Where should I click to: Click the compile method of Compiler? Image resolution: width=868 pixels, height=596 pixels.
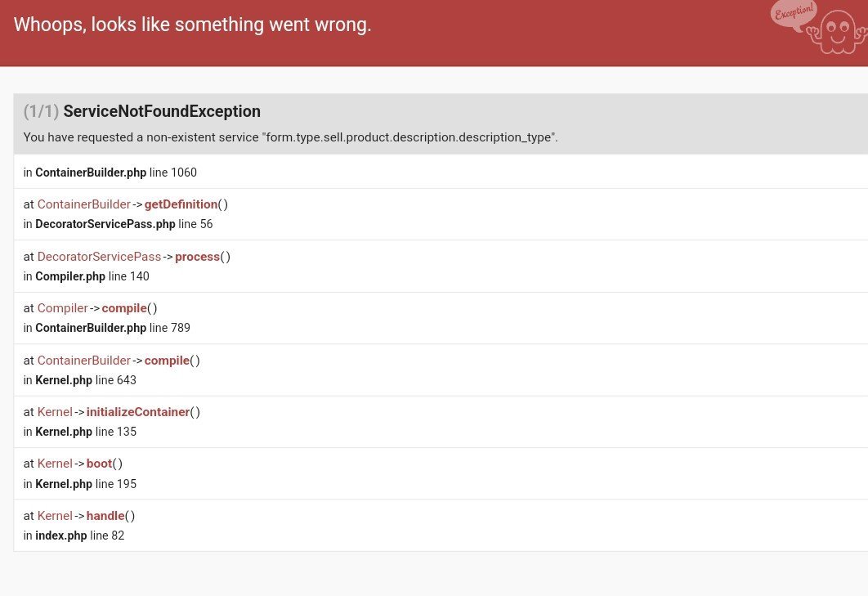(x=123, y=308)
